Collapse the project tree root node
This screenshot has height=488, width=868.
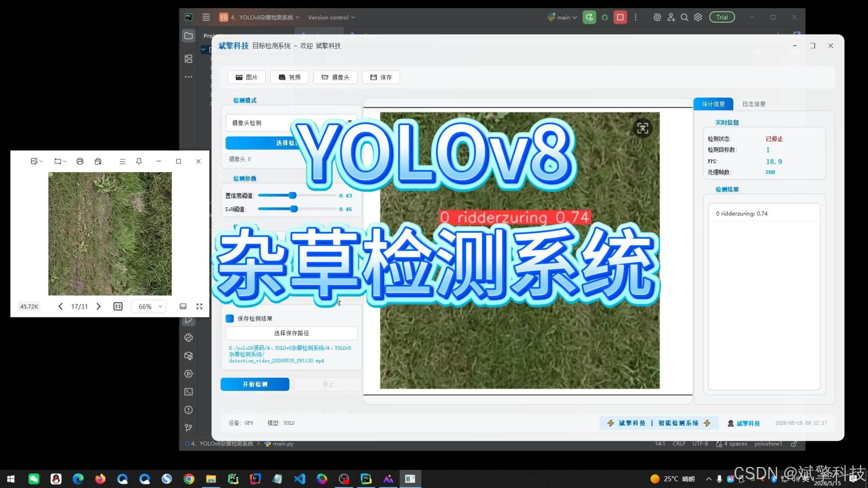click(x=203, y=49)
